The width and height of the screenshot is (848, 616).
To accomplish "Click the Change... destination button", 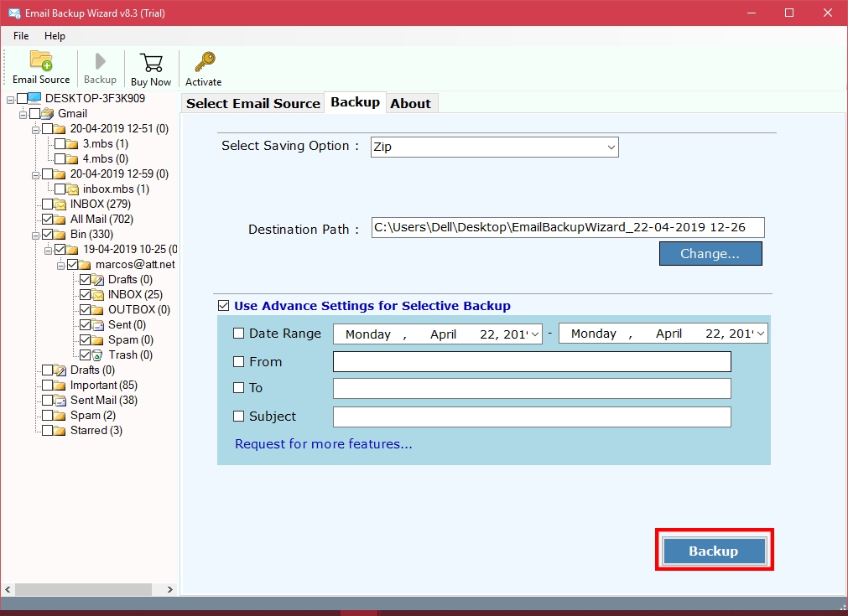I will pos(710,253).
